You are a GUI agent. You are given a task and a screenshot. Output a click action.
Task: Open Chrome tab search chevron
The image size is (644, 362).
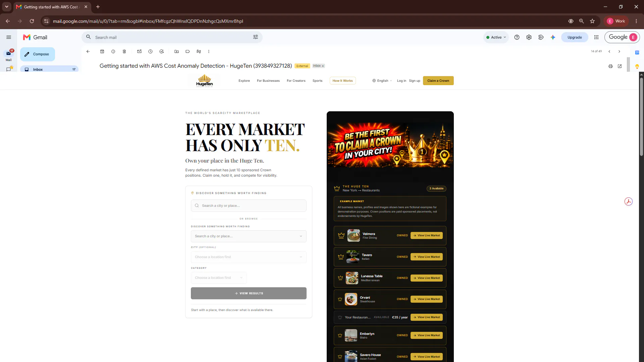tap(7, 7)
